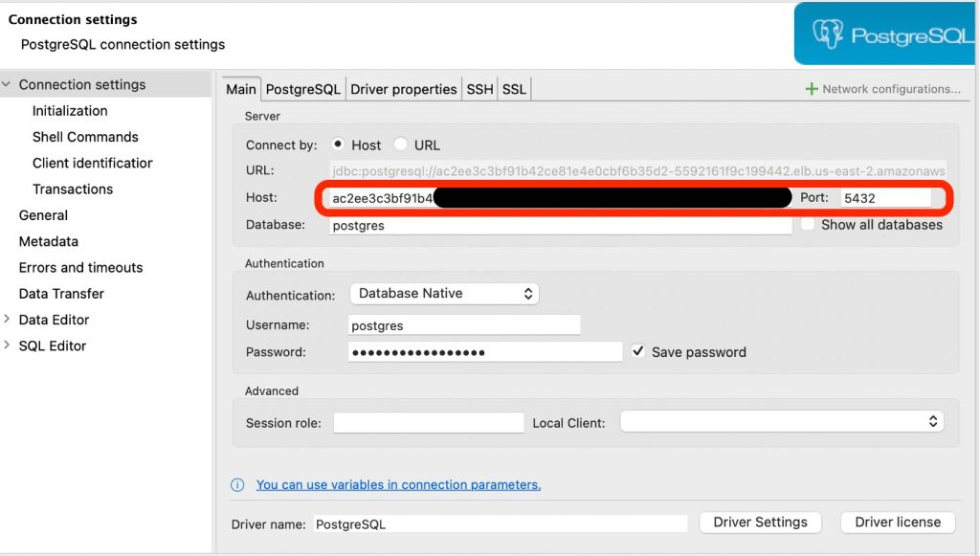Image resolution: width=980 pixels, height=556 pixels.
Task: Click the Username field
Action: point(464,324)
